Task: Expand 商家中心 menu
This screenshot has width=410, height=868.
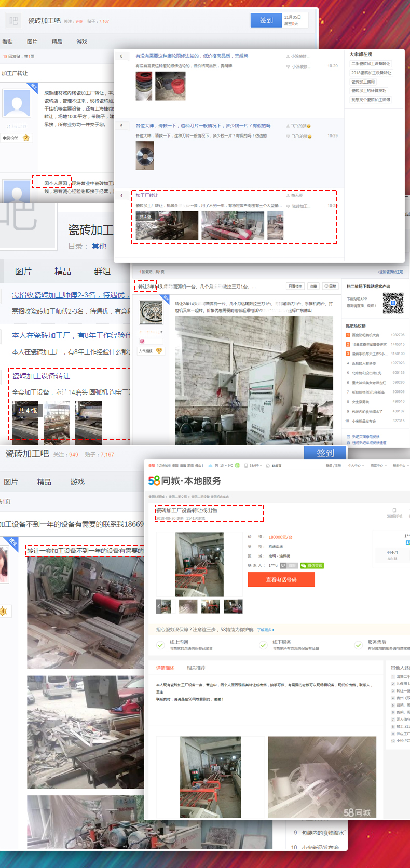Action: pyautogui.click(x=378, y=466)
